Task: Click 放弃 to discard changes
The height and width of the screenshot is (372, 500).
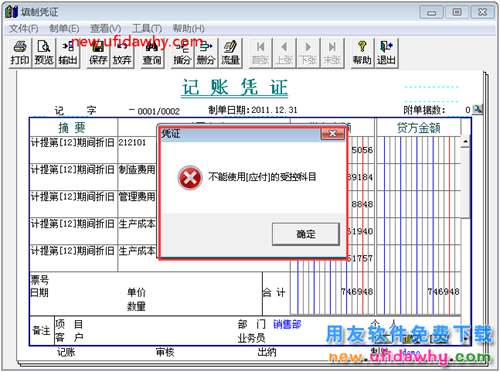Action: point(122,53)
